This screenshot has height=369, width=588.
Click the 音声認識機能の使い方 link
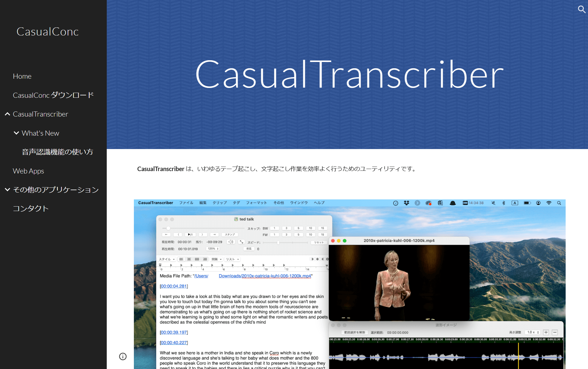57,152
